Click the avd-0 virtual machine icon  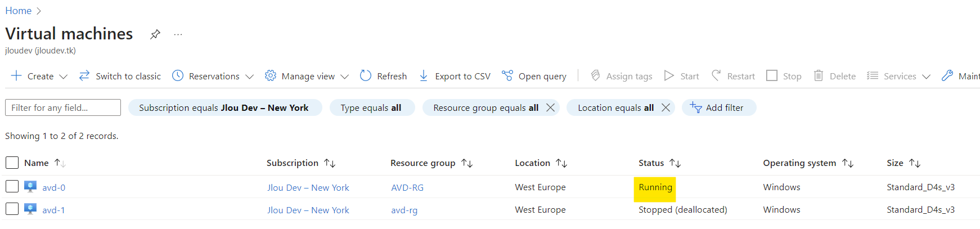point(30,187)
